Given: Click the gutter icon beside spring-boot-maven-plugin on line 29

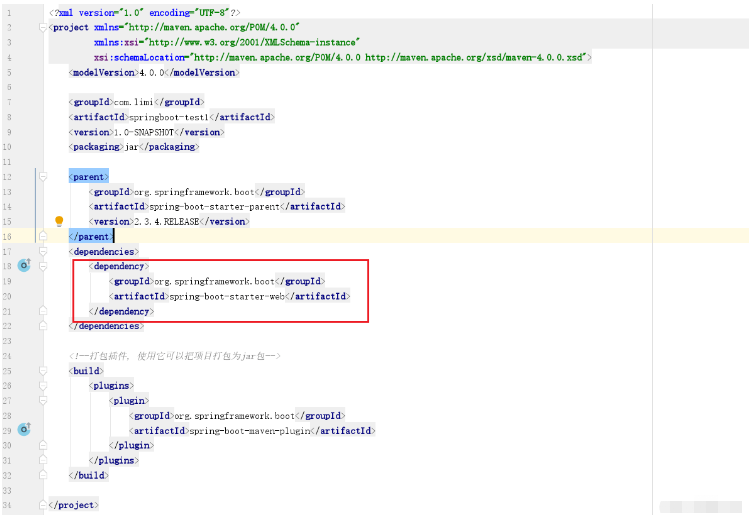Looking at the screenshot, I should pos(24,429).
